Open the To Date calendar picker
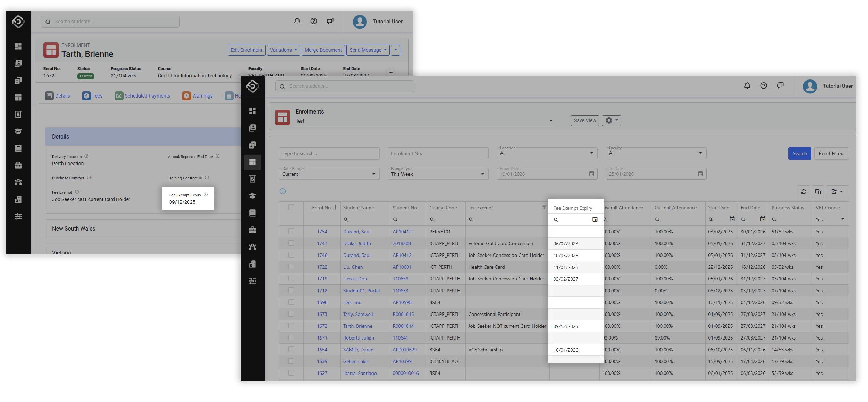868x402 pixels. (700, 174)
